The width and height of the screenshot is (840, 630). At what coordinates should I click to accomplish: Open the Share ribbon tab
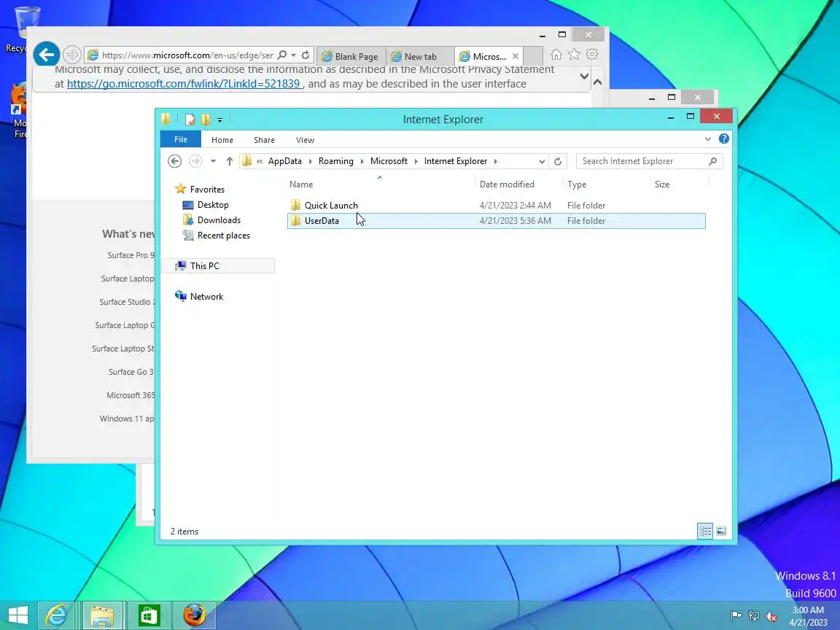[264, 140]
